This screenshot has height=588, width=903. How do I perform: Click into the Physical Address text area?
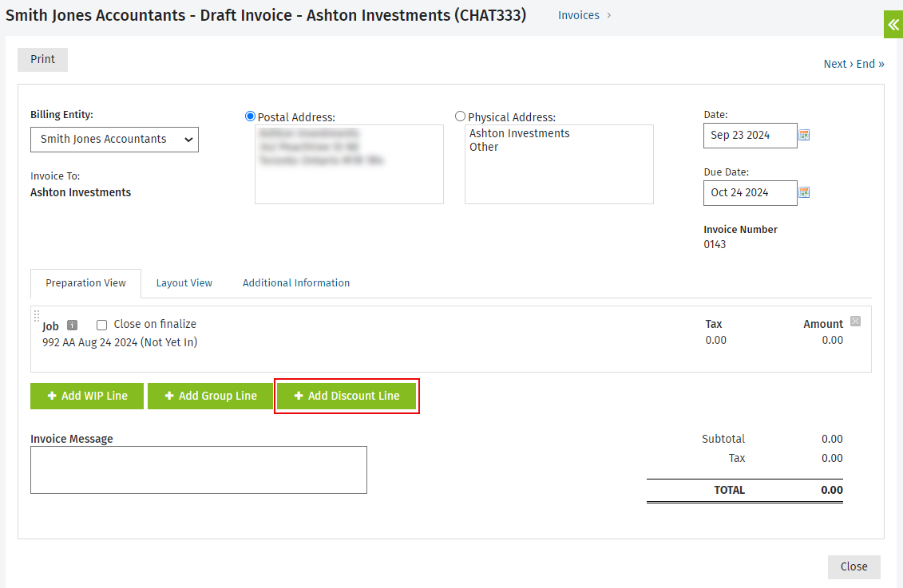559,164
